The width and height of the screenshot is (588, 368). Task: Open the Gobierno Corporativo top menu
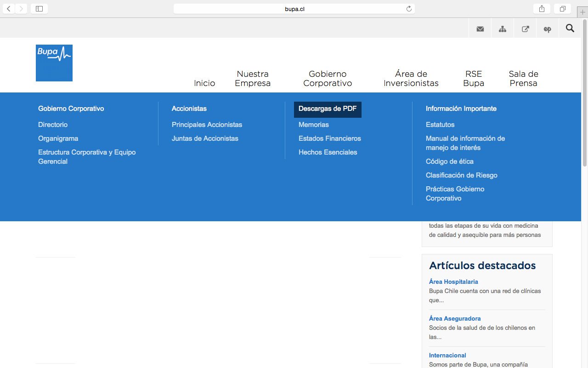pyautogui.click(x=328, y=79)
